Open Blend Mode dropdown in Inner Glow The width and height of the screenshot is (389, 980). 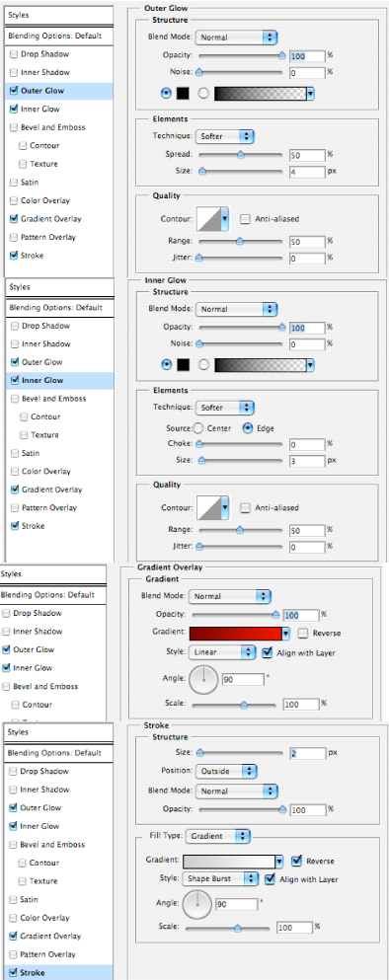tap(236, 309)
